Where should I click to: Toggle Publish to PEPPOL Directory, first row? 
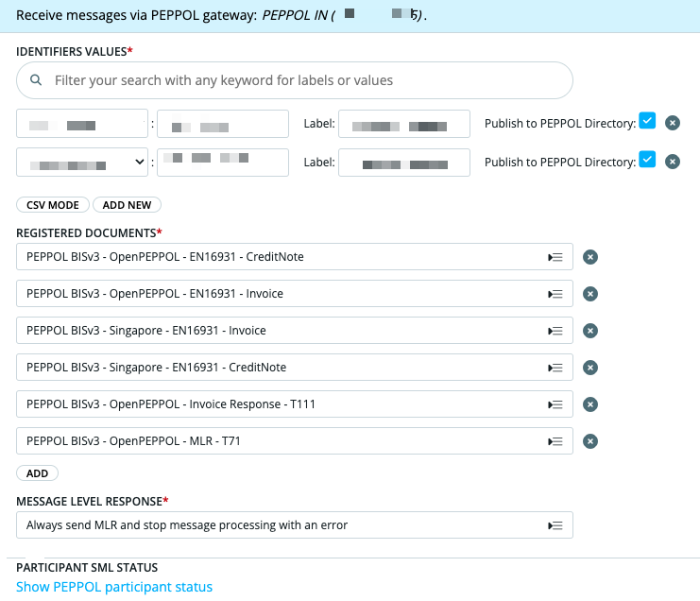pyautogui.click(x=647, y=121)
